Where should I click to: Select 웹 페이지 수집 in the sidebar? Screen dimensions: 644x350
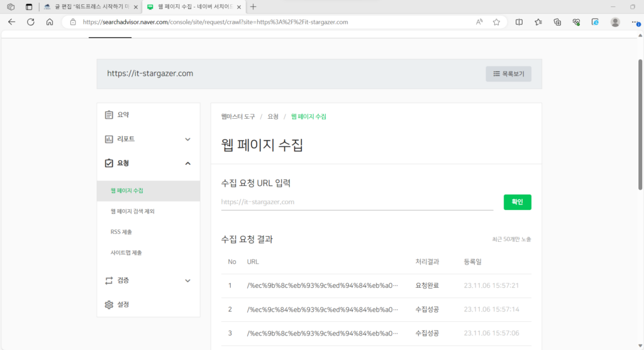(148, 191)
